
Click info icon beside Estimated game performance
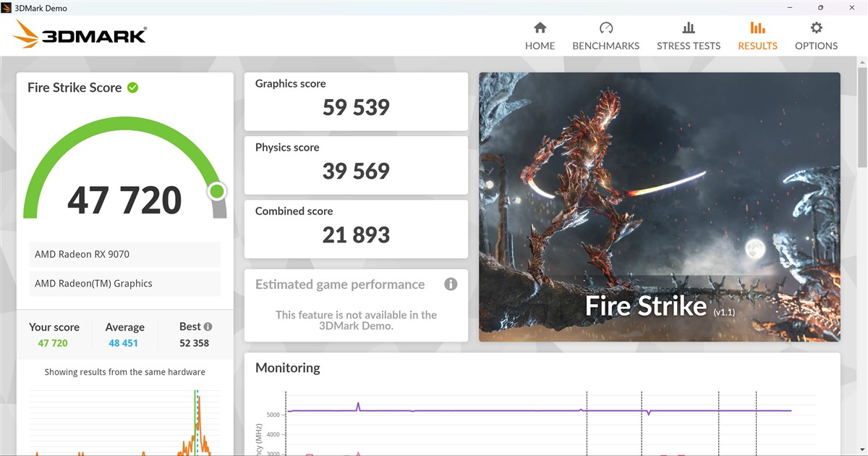(x=451, y=284)
